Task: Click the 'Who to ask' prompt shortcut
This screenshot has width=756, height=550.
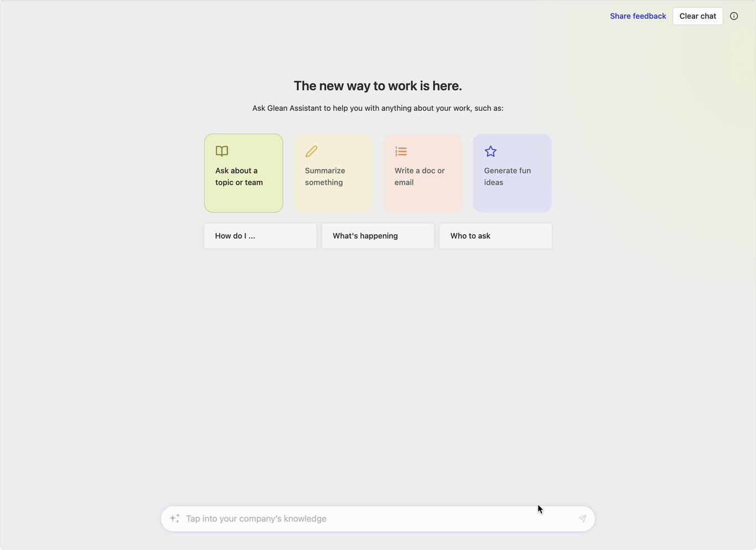Action: point(495,235)
